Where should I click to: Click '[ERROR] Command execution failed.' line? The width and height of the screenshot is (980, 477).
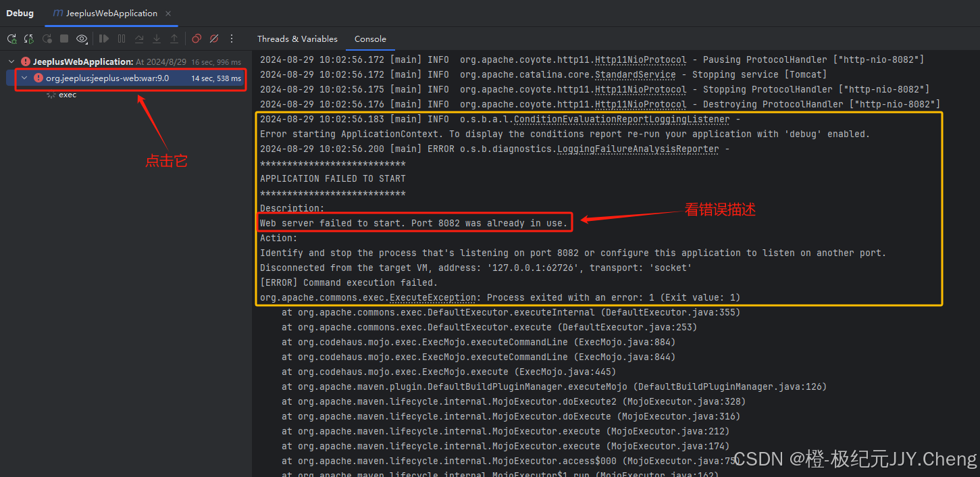349,282
